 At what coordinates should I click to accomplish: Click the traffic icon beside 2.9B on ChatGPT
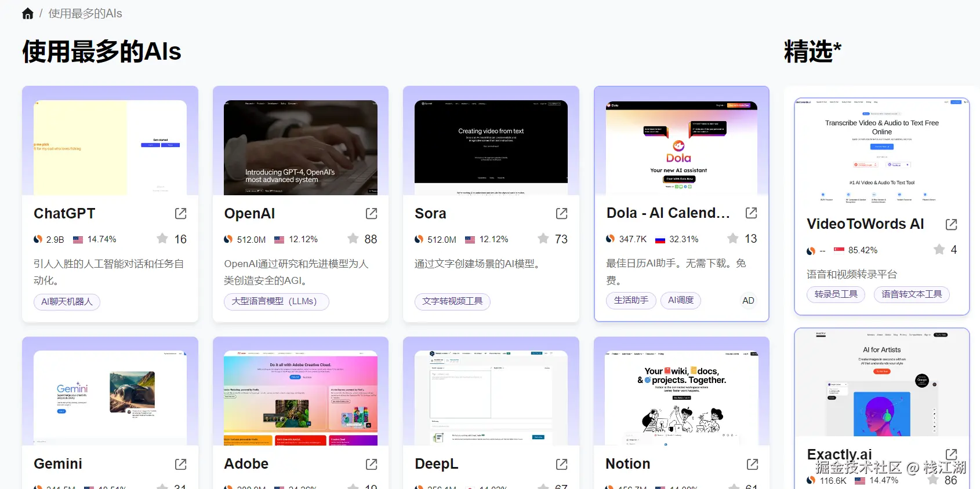(x=38, y=239)
